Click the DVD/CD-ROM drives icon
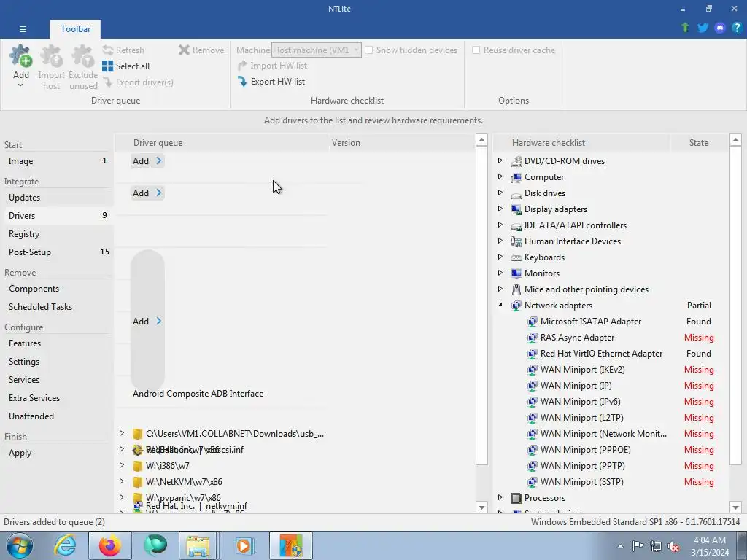This screenshot has width=747, height=560. pos(516,161)
